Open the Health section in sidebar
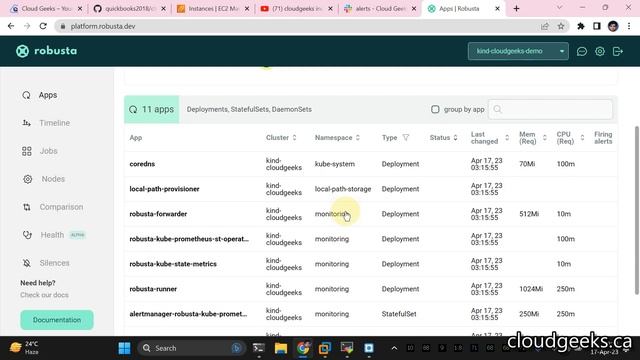Viewport: 640px width, 360px height. [53, 235]
